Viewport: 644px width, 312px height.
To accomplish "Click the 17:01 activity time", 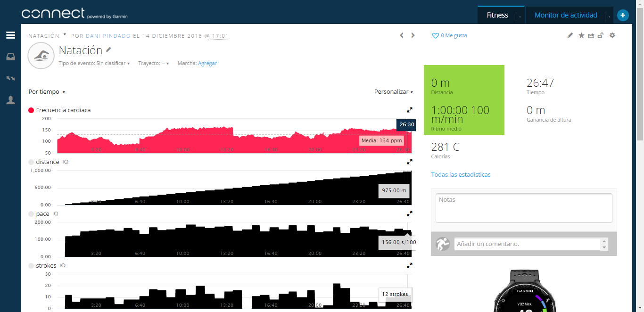I will (220, 36).
